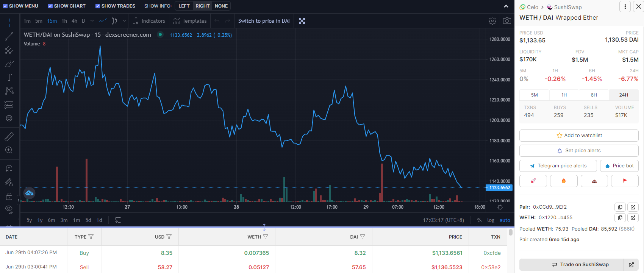The width and height of the screenshot is (644, 273).
Task: Click the redo arrow
Action: (227, 21)
